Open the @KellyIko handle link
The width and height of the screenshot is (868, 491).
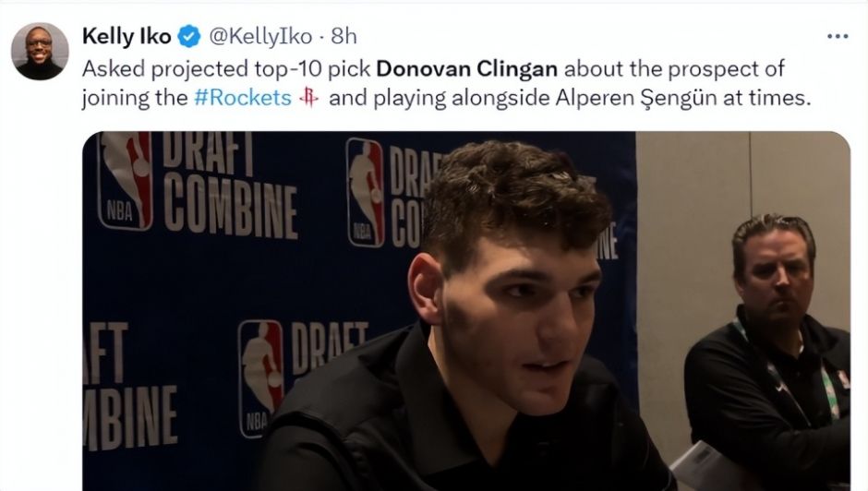[260, 37]
